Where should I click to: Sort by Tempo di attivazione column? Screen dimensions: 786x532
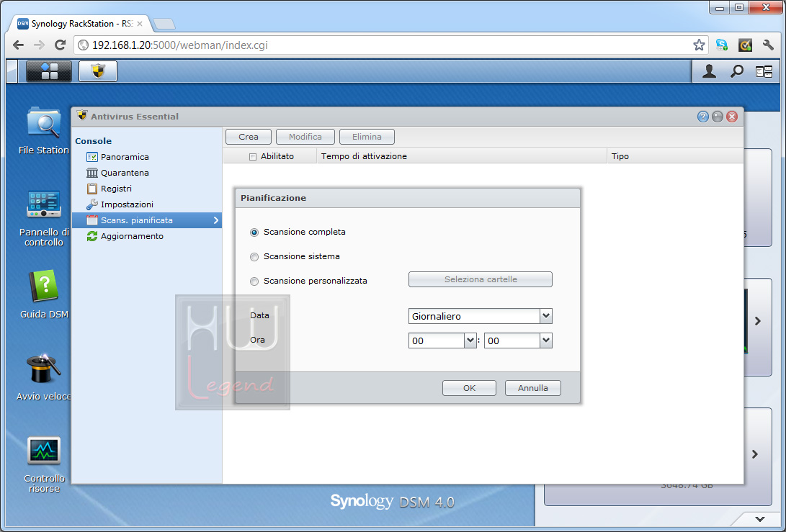[x=462, y=156]
